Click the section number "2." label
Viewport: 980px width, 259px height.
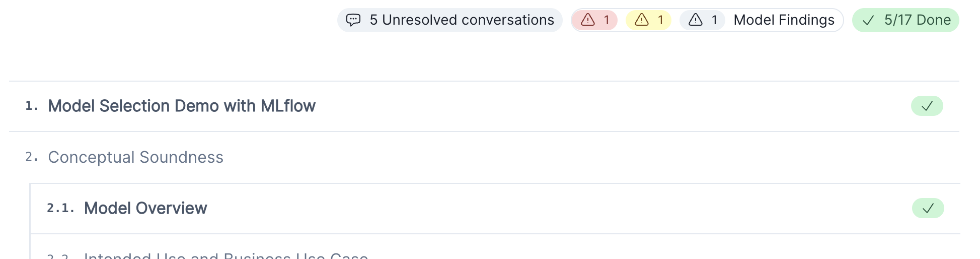tap(32, 157)
